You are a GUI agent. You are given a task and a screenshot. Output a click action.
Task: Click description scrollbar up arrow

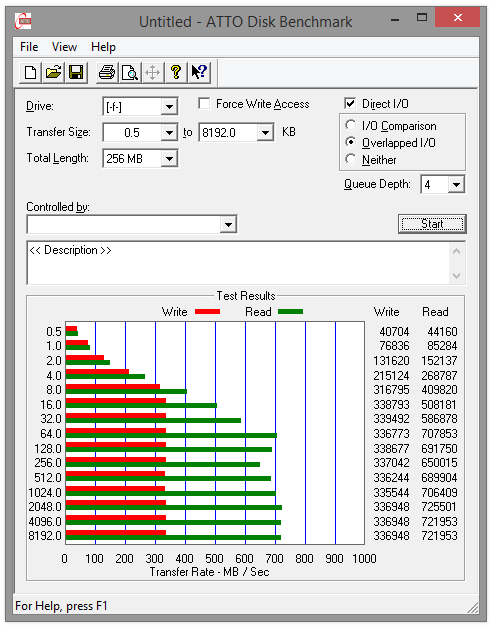tap(456, 252)
